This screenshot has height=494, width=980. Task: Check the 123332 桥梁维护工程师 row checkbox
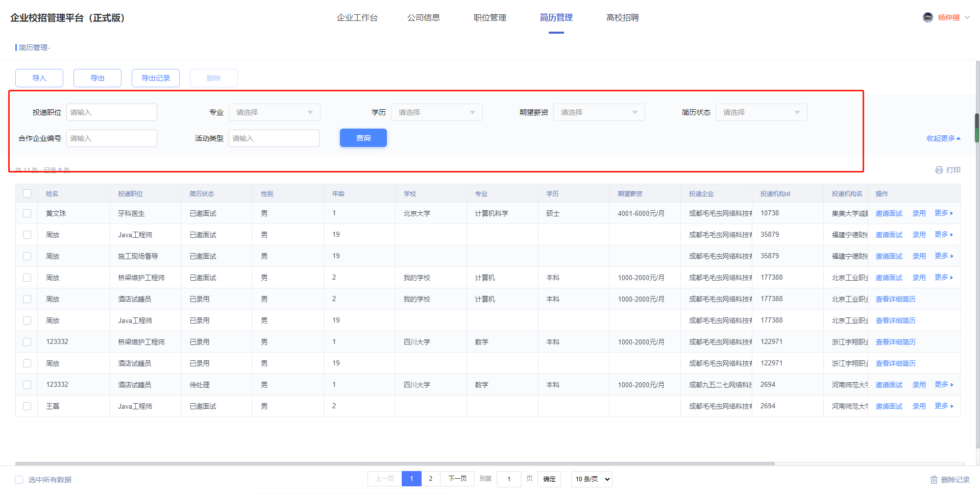27,342
